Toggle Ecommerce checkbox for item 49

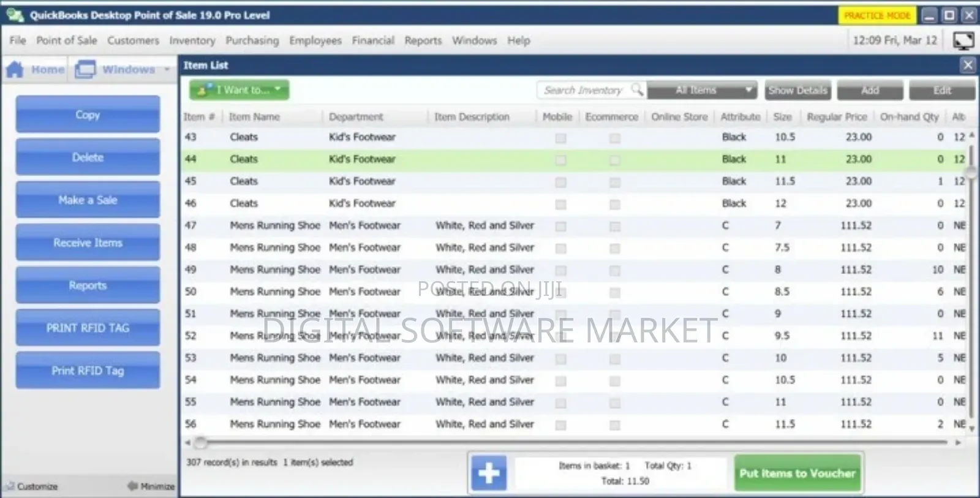click(614, 270)
